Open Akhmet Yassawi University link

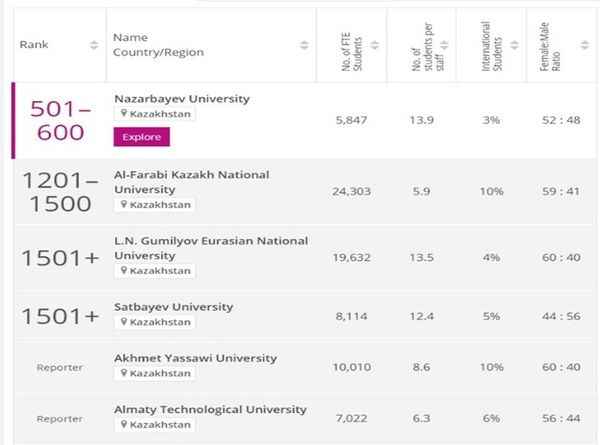(x=196, y=358)
